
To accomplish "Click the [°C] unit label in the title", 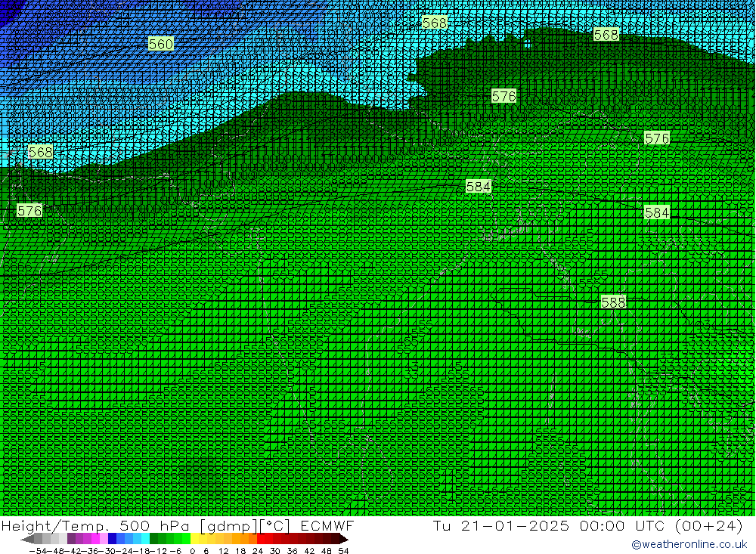I will (275, 526).
